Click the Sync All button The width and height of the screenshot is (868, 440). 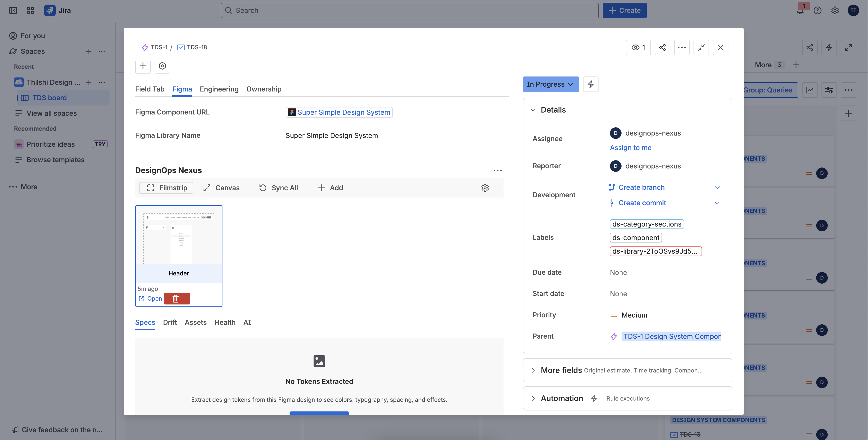pos(278,188)
